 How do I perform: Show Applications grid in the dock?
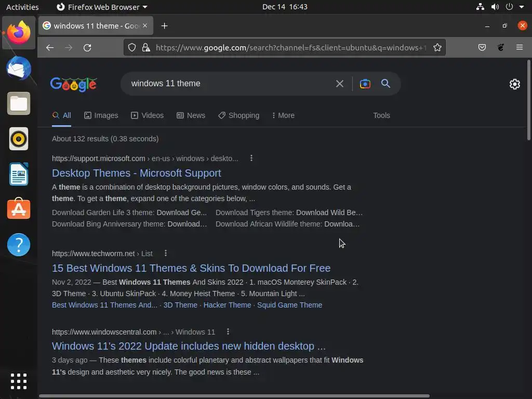pos(19,381)
